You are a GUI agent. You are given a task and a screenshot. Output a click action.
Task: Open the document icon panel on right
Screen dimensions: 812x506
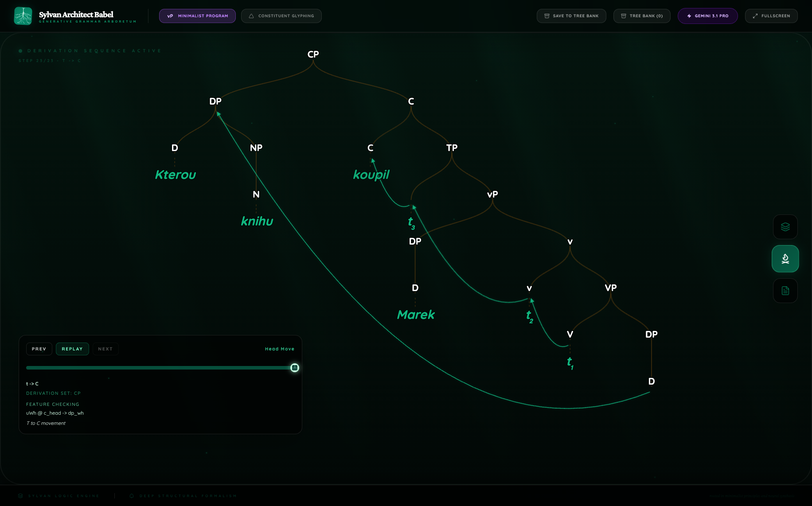click(785, 291)
